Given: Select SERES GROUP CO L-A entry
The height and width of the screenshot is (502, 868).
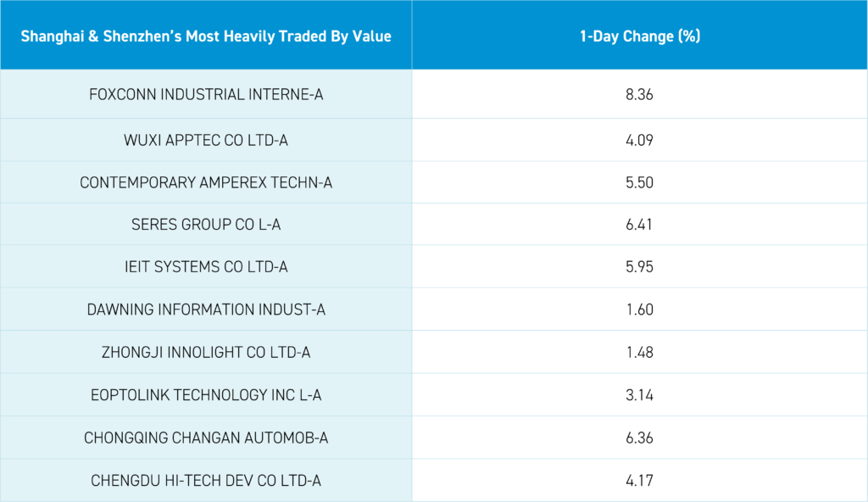Looking at the screenshot, I should (x=206, y=225).
